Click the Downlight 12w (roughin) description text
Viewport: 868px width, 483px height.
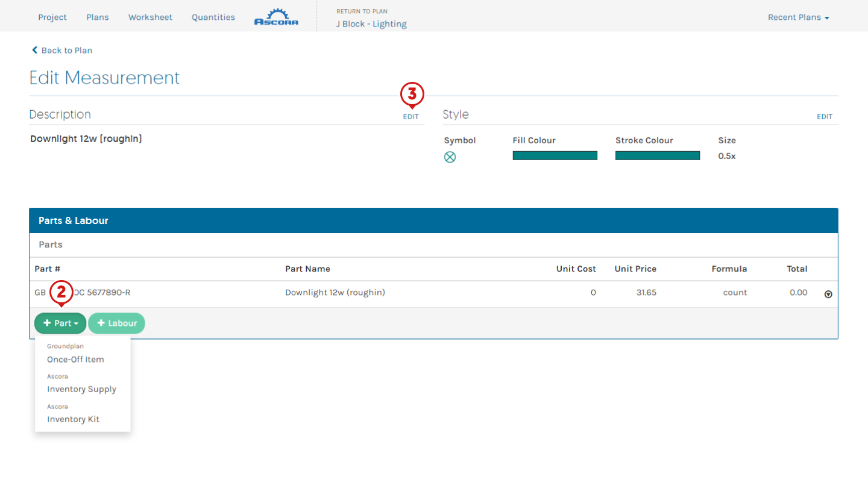tap(86, 139)
